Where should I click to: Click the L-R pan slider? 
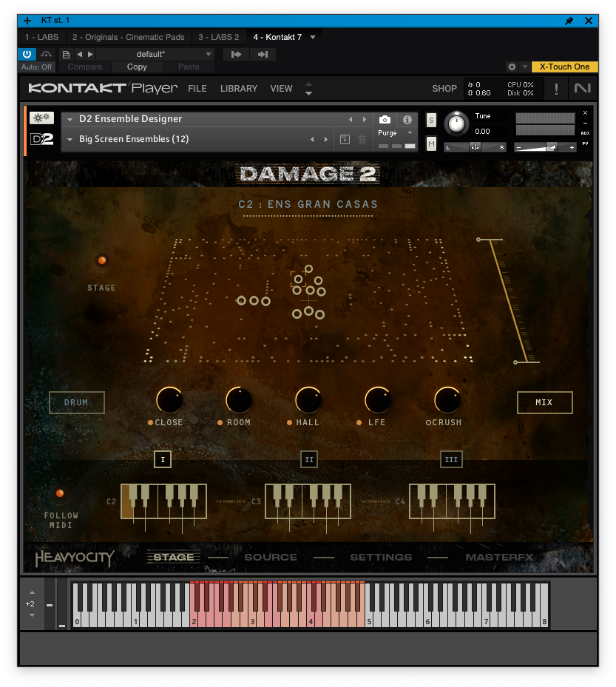pos(475,147)
